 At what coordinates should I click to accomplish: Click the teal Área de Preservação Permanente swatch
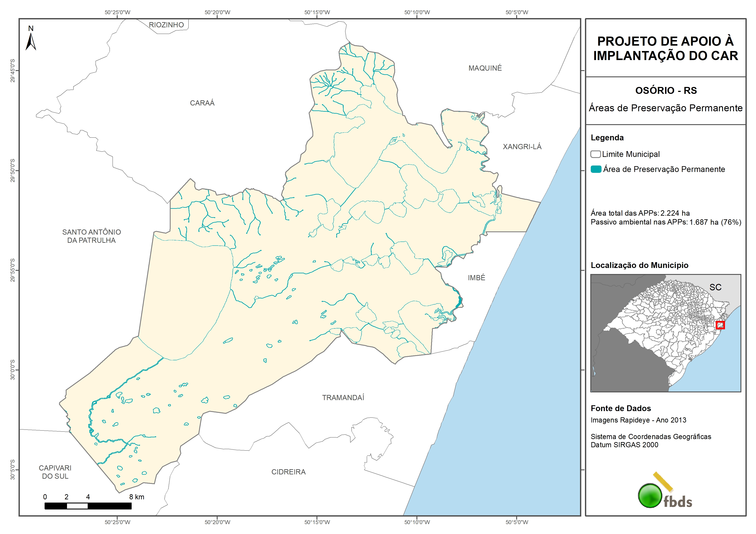point(596,169)
